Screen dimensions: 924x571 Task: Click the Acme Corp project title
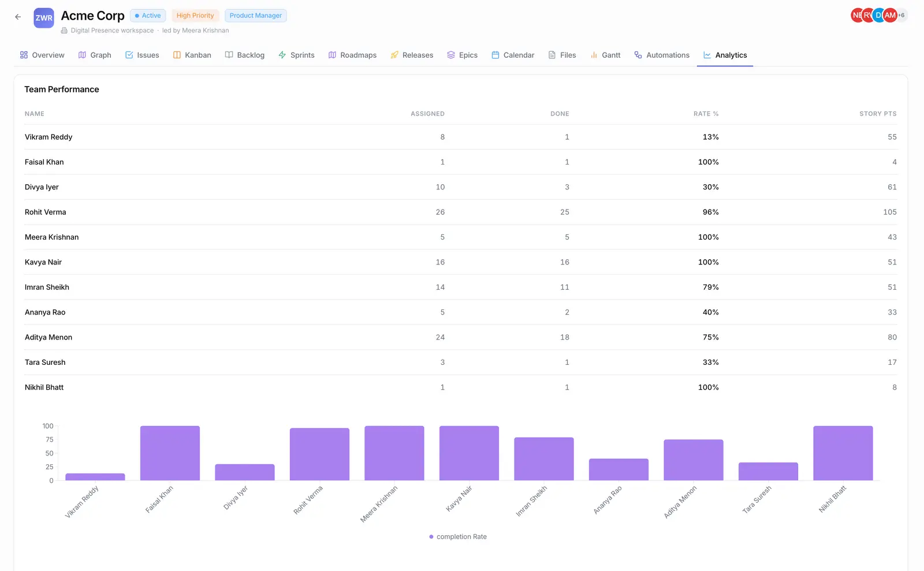click(x=92, y=16)
